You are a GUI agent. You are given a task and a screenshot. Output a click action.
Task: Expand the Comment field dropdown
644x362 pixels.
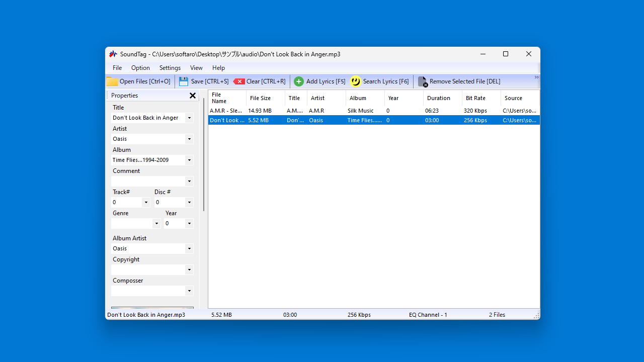pos(189,181)
